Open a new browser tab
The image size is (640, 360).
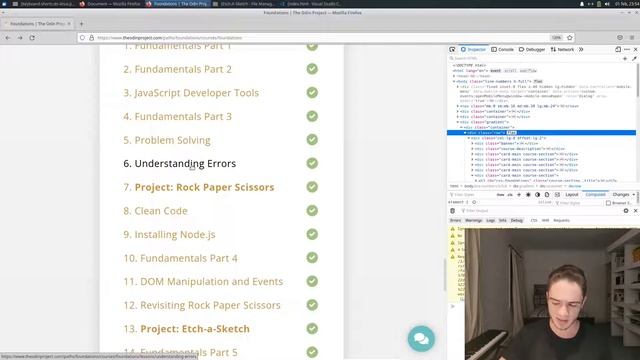[x=81, y=24]
